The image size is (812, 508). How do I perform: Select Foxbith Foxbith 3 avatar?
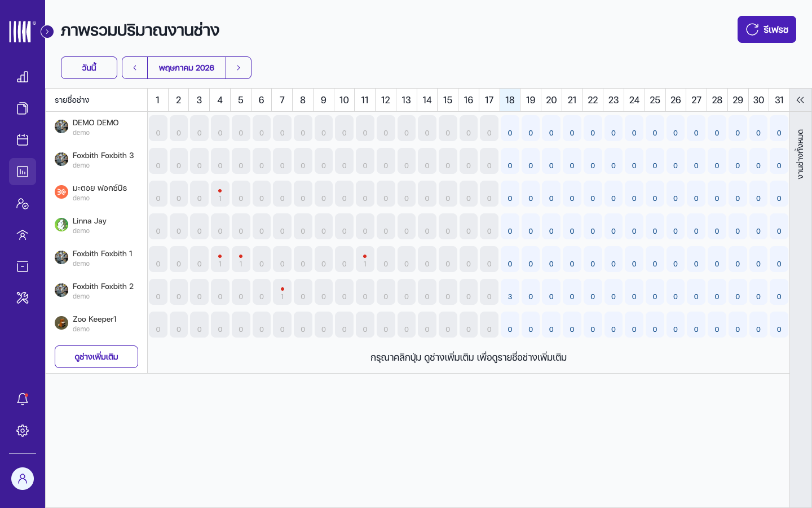(x=61, y=159)
